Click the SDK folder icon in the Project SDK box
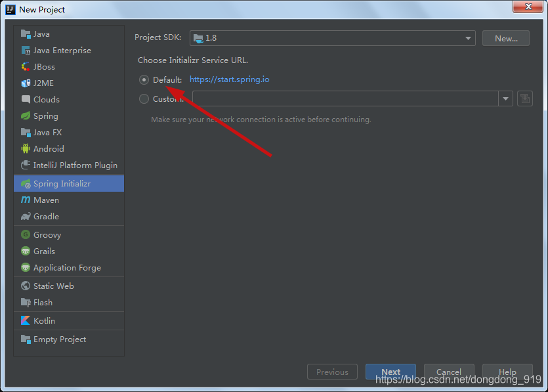 (x=198, y=38)
